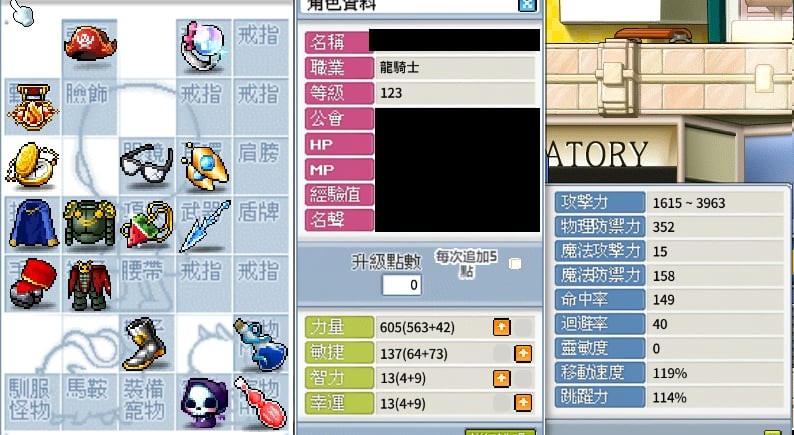Select the black glasses eye accessory

[147, 163]
